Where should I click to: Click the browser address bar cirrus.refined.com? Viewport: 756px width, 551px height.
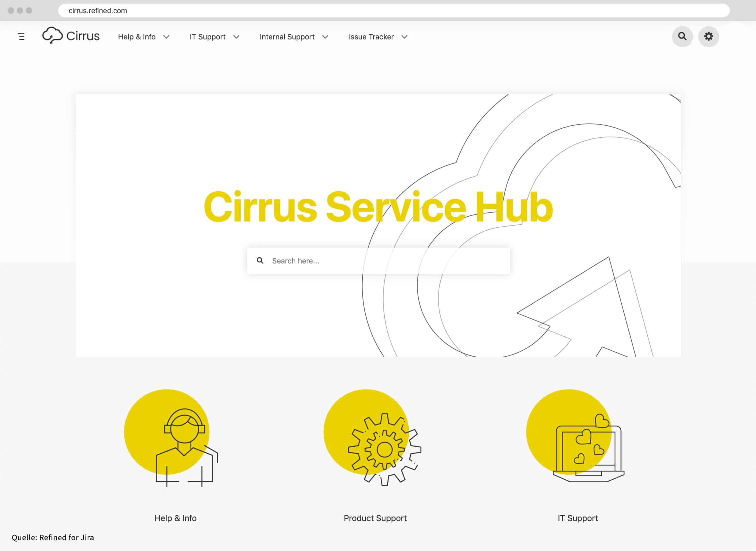click(x=394, y=11)
